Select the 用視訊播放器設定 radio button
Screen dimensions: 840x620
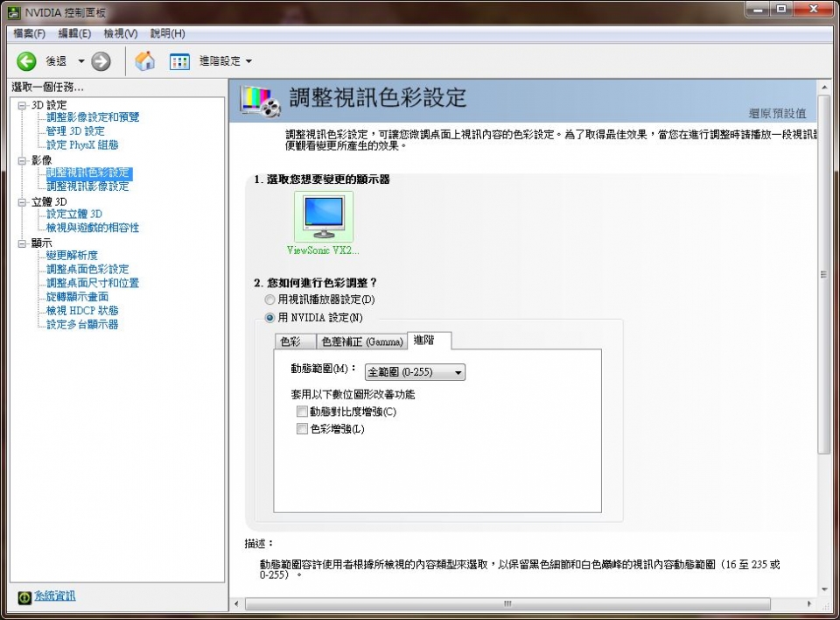click(269, 299)
